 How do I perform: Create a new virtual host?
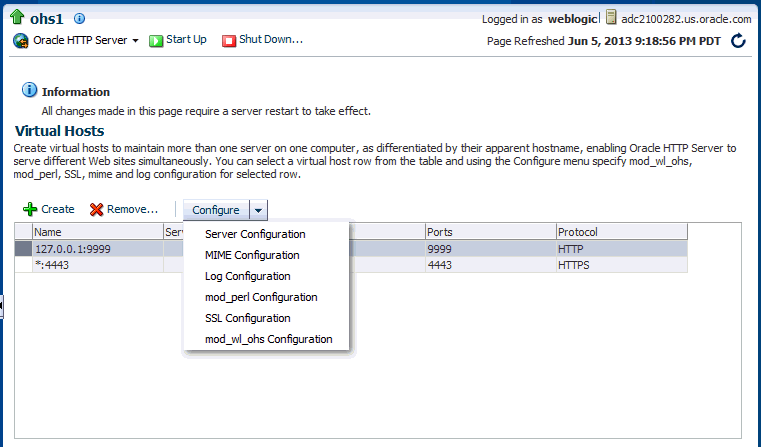(x=49, y=209)
